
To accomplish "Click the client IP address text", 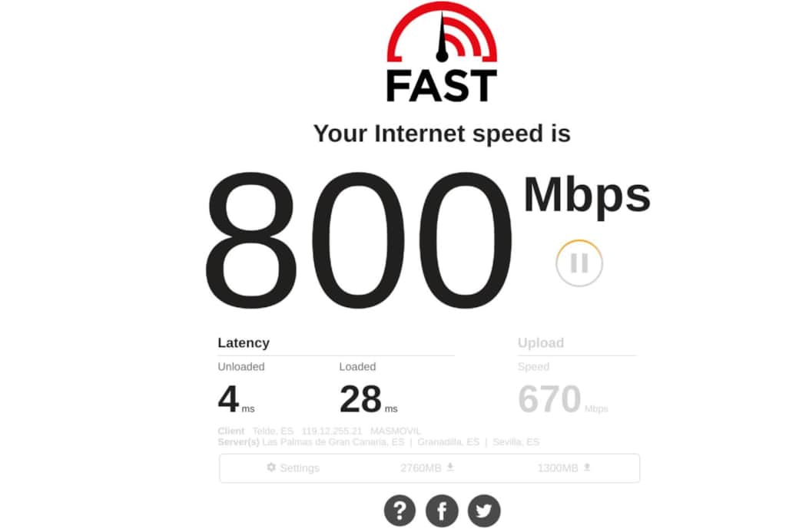I will [x=332, y=431].
